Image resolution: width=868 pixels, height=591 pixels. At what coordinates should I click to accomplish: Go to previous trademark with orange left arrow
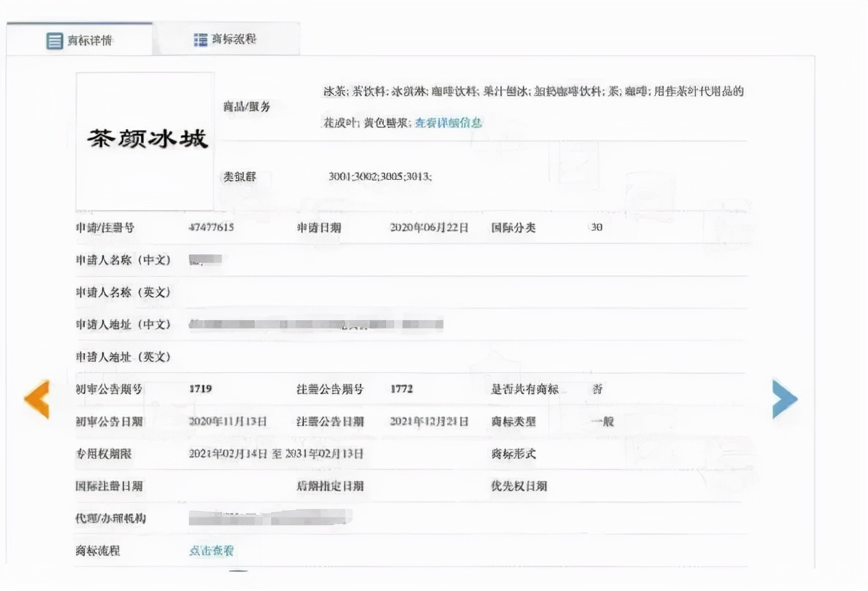pos(37,399)
